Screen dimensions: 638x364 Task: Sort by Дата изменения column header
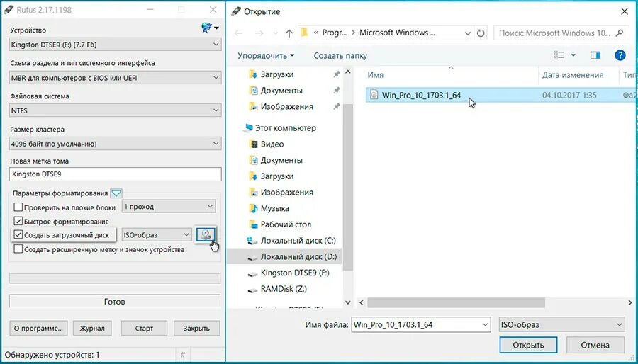(573, 75)
